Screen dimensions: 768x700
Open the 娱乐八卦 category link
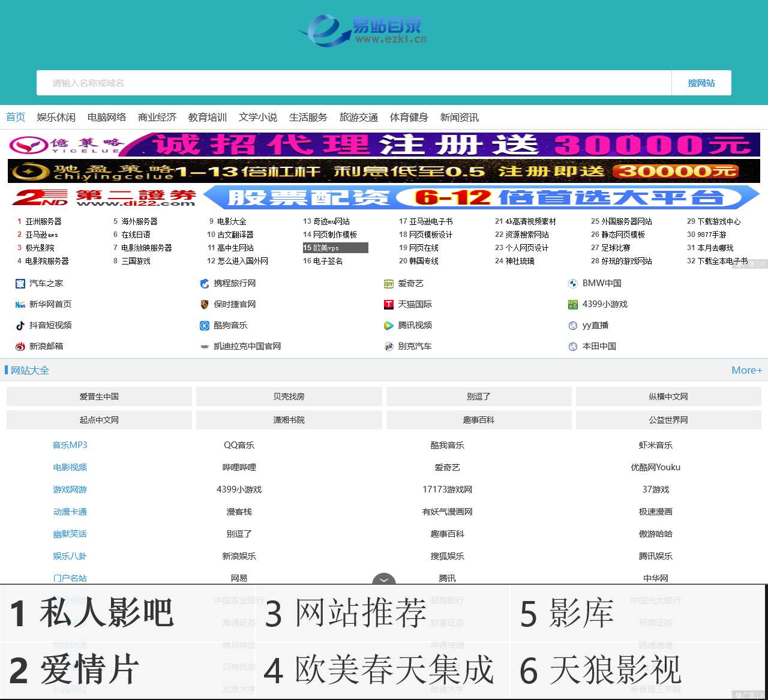tap(70, 556)
